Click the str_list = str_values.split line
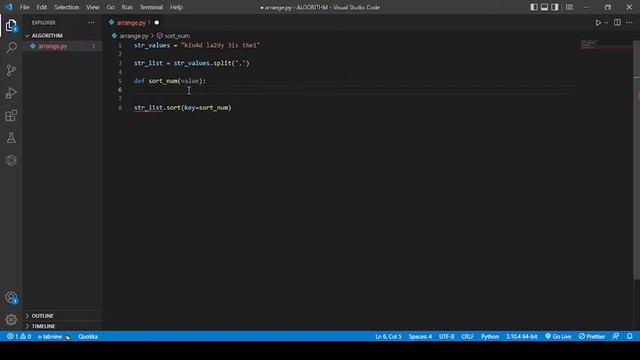 pos(191,63)
